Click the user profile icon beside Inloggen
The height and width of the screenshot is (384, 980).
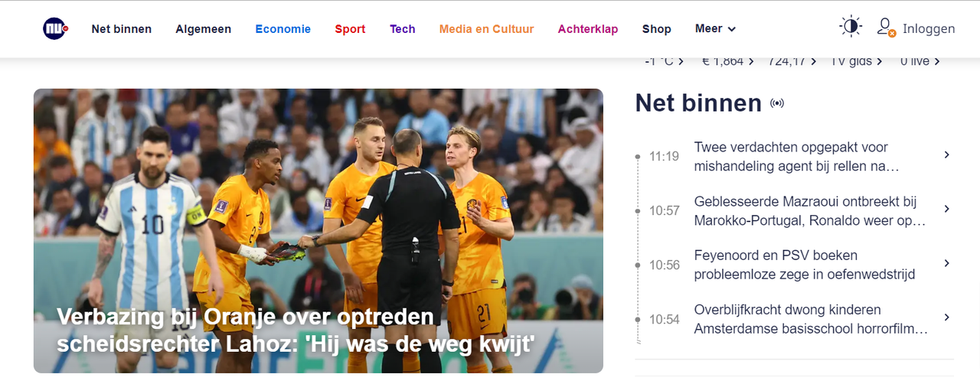coord(887,28)
